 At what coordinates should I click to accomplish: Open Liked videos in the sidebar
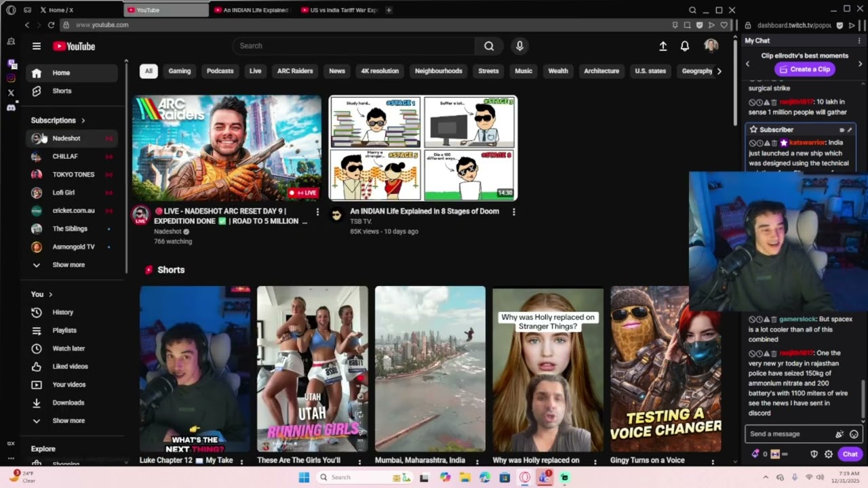click(72, 367)
